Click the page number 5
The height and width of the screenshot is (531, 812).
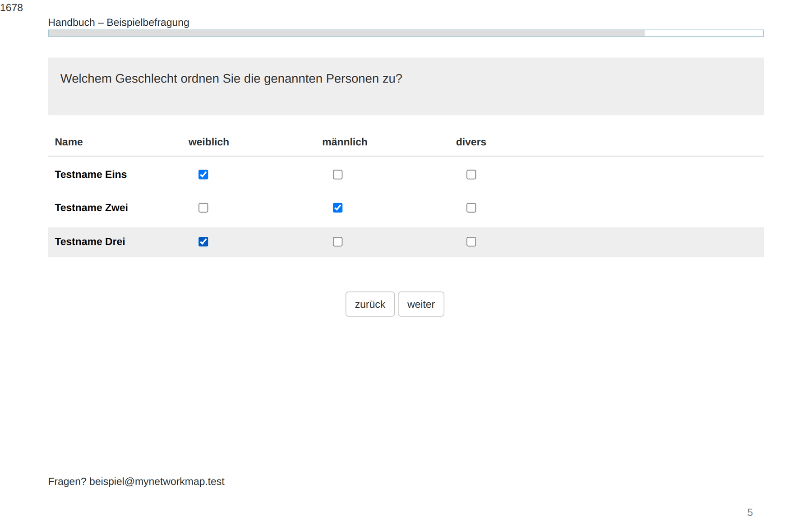(750, 513)
